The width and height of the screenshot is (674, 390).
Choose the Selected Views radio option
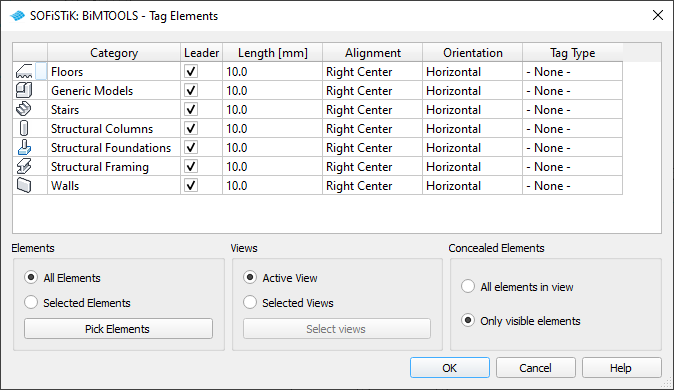click(x=250, y=302)
